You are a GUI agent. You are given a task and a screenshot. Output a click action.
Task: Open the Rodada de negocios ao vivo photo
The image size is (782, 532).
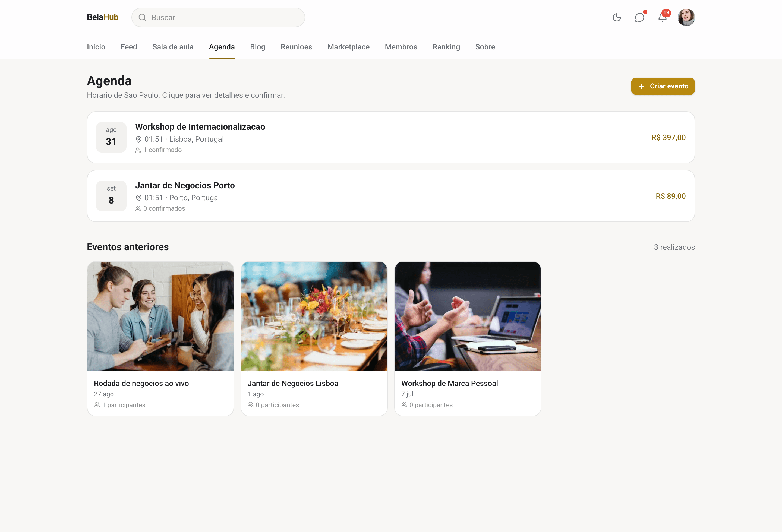coord(160,316)
